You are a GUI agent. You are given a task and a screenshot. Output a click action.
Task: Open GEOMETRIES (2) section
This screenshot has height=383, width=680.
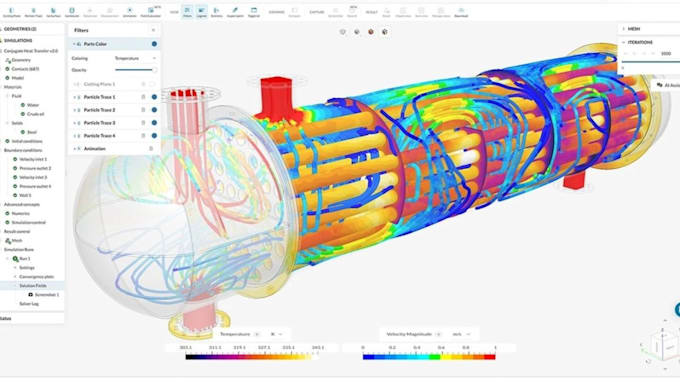point(20,29)
